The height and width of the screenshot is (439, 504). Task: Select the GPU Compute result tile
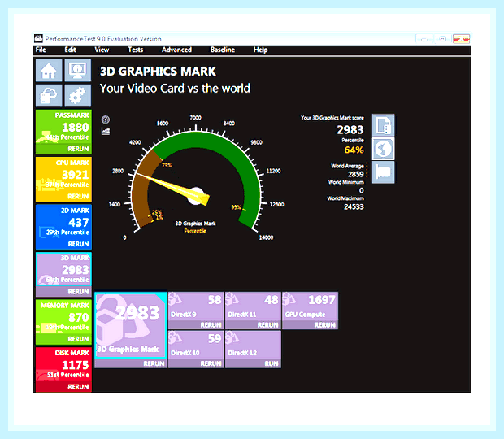[x=311, y=306]
